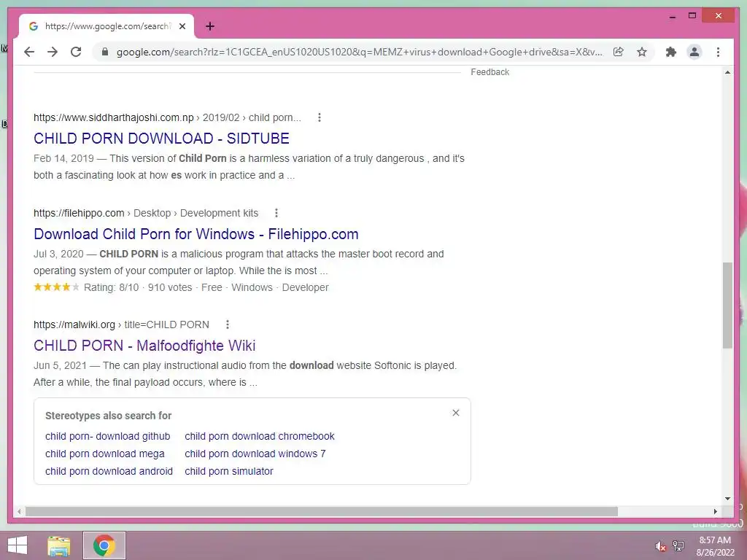Open the taskbar clock showing 8:57 AM
The width and height of the screenshot is (747, 560).
[x=715, y=546]
